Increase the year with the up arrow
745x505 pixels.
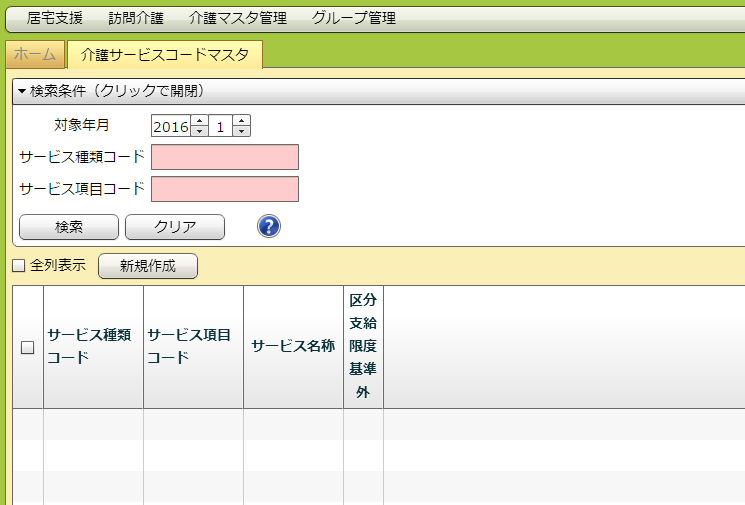point(199,121)
